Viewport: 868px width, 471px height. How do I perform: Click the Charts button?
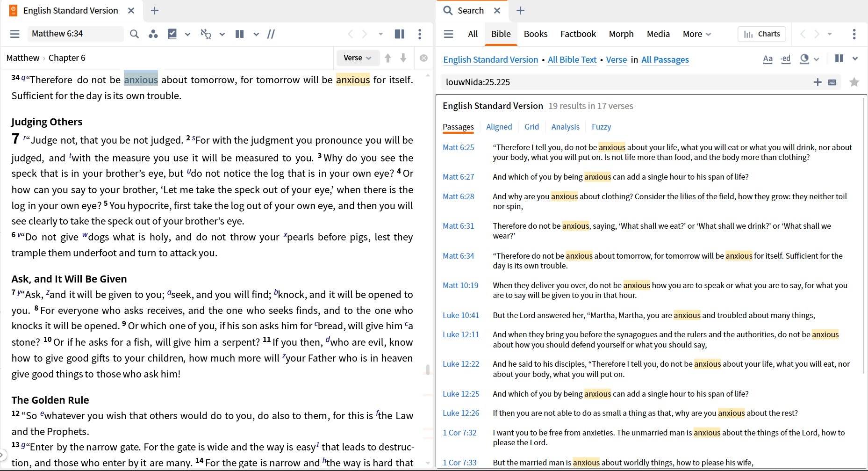click(x=762, y=34)
